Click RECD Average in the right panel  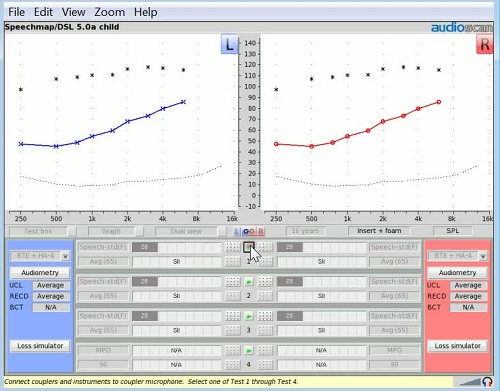click(x=468, y=296)
